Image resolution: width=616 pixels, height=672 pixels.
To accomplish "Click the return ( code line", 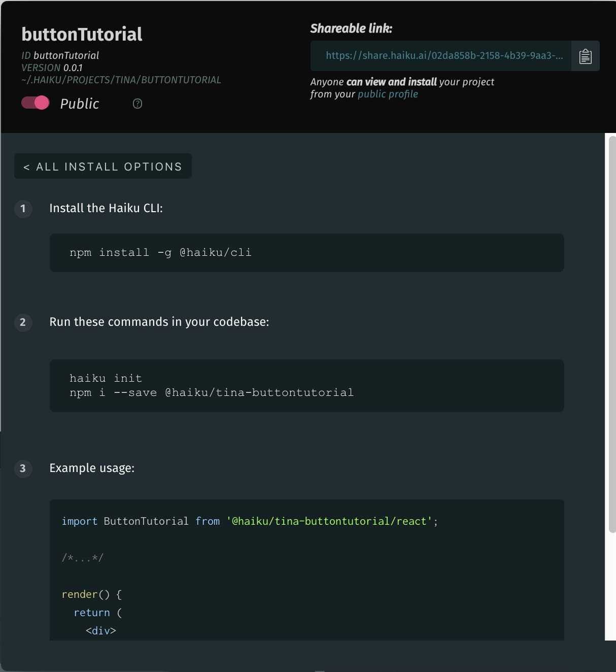I will click(x=98, y=613).
